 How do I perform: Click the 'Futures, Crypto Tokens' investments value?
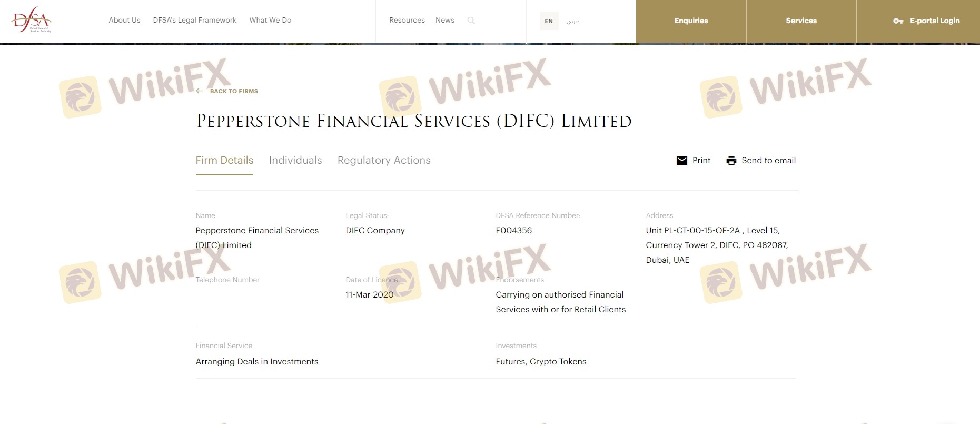541,362
